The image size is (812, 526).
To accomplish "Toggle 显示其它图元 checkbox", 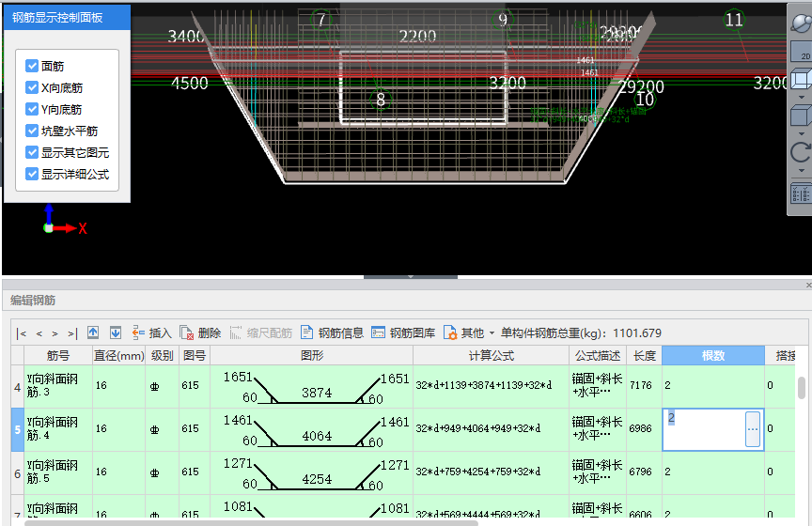I will coord(32,152).
